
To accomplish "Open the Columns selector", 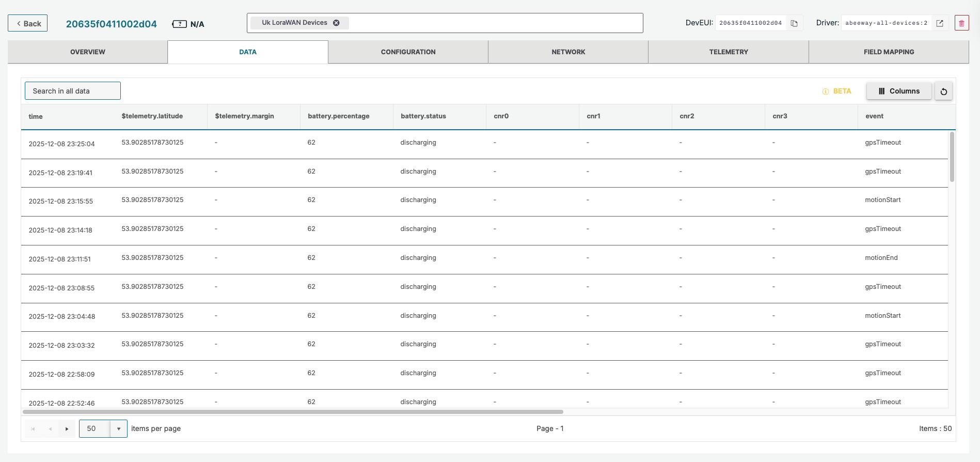I will (x=899, y=91).
